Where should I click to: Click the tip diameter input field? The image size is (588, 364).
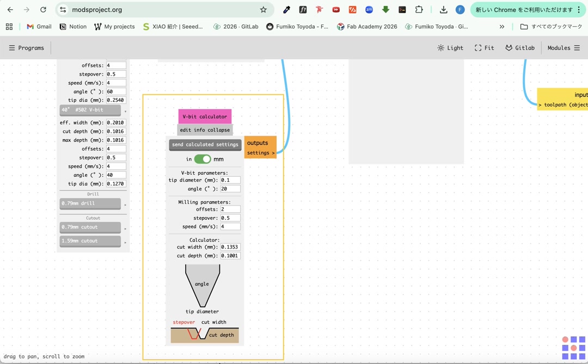230,180
